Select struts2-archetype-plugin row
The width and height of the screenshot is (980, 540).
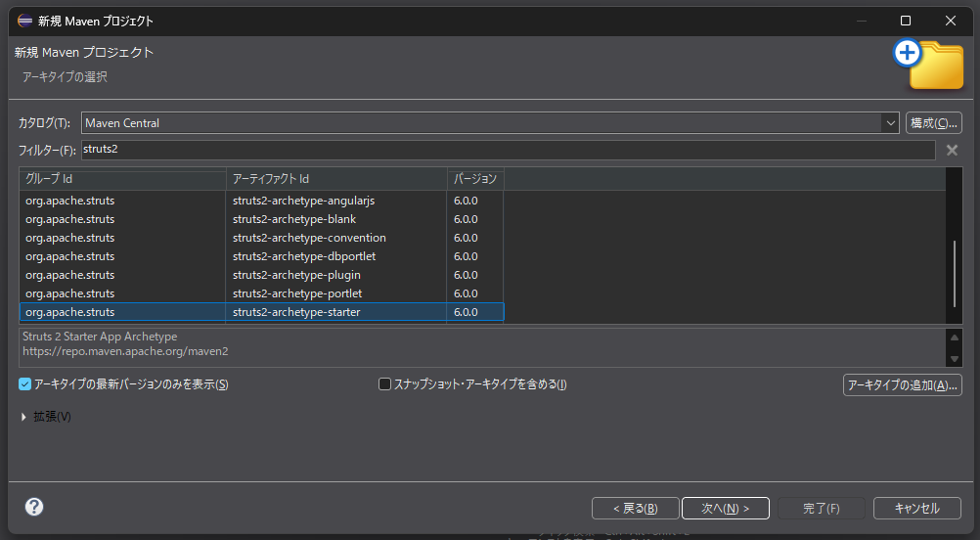(x=262, y=275)
